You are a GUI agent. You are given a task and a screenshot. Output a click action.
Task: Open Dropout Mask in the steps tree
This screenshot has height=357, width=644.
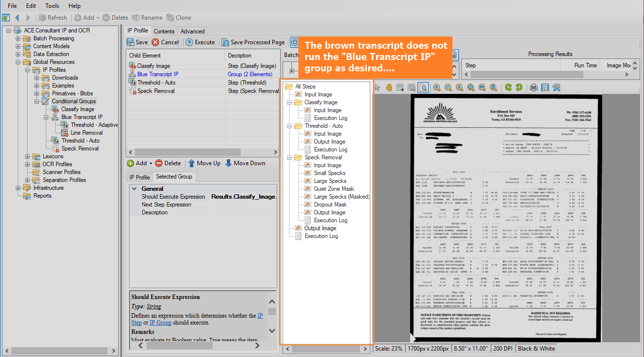tap(330, 205)
